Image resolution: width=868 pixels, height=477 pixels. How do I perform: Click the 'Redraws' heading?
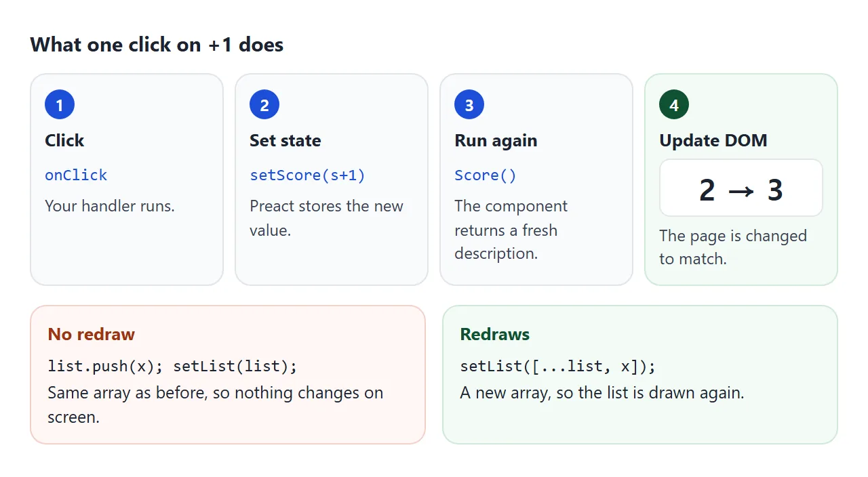[495, 334]
